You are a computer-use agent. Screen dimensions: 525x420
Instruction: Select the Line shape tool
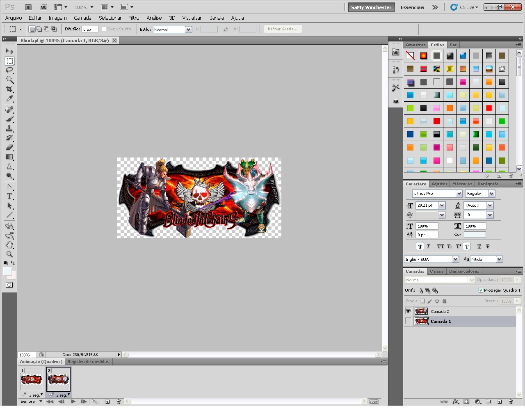9,215
